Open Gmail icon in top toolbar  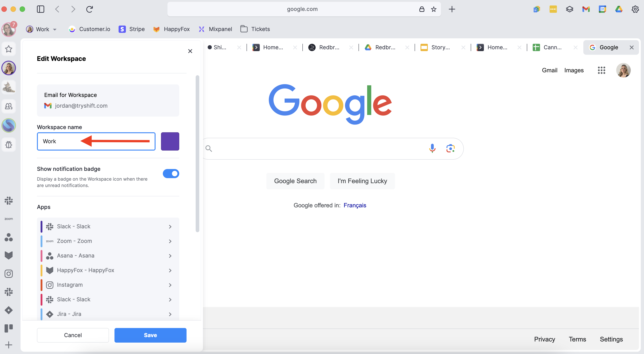click(586, 9)
